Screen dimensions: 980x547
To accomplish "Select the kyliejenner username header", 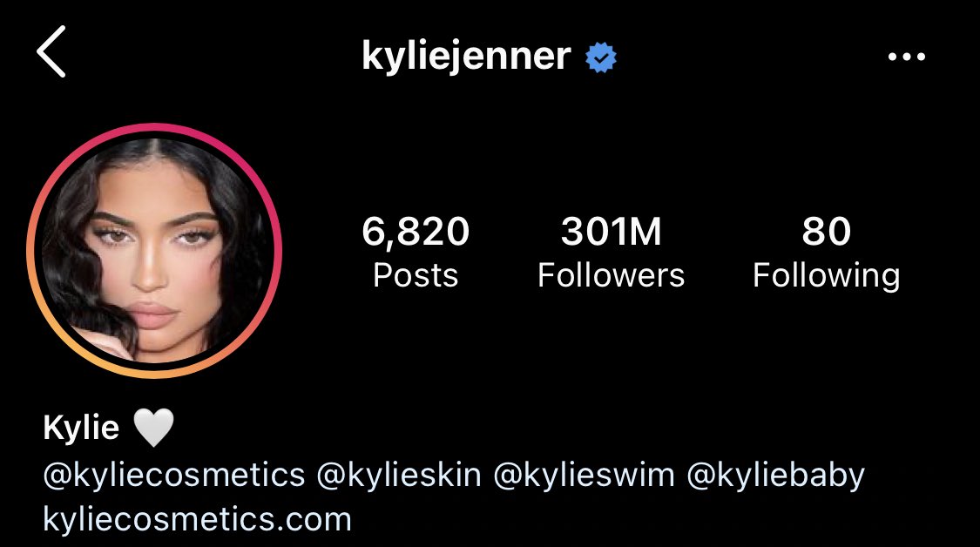I will coord(466,57).
